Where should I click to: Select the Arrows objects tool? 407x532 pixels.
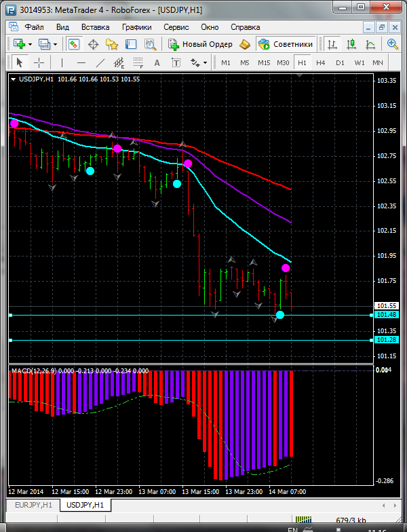click(x=195, y=62)
